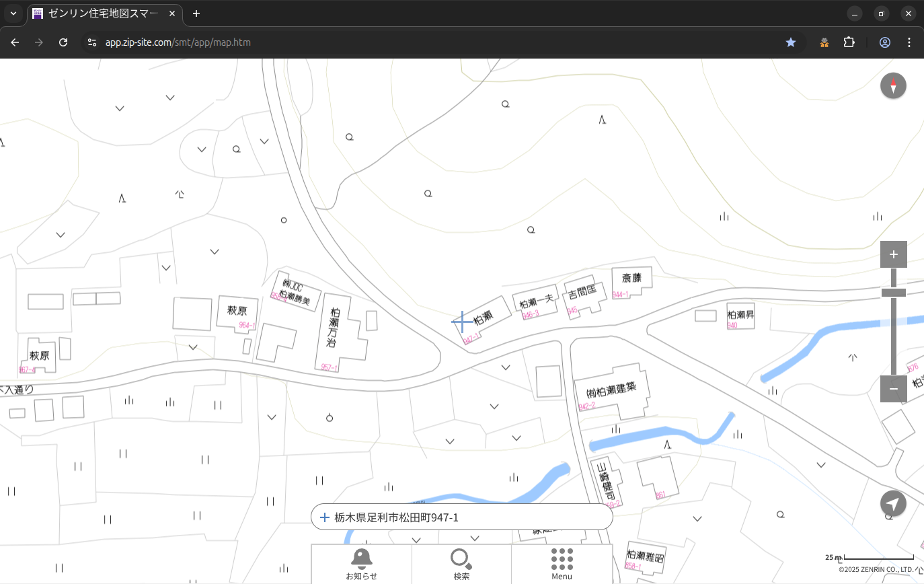The width and height of the screenshot is (924, 584).
Task: Bookmark this page with star icon
Action: (x=791, y=42)
